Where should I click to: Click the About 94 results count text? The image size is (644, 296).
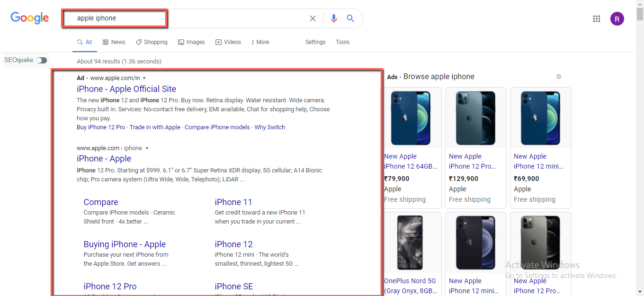[119, 62]
